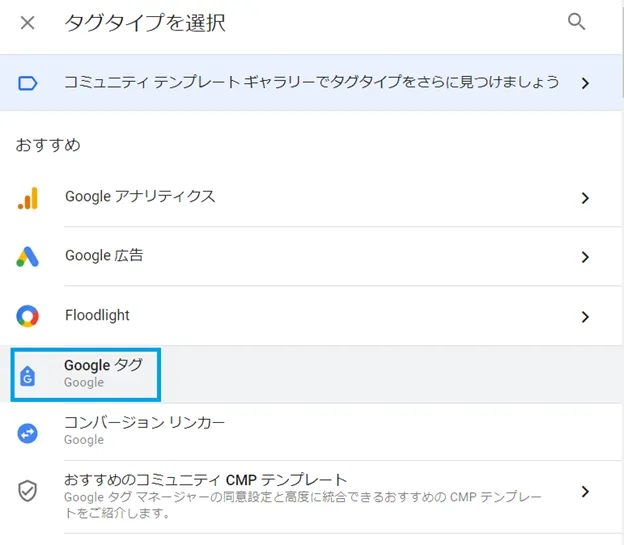Click the Google vendor text under コンバージョン リンカー
624x545 pixels.
click(84, 440)
